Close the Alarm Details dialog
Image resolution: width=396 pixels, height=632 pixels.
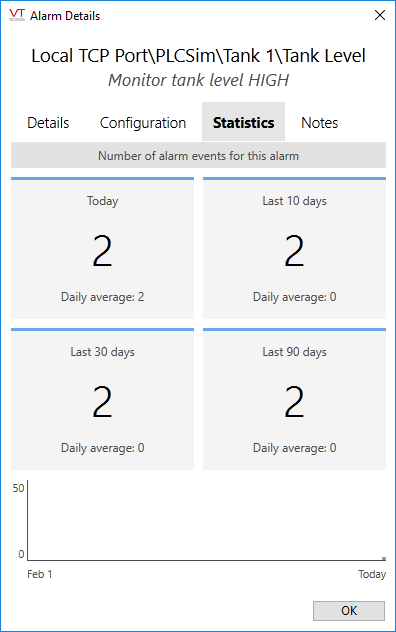coord(379,15)
